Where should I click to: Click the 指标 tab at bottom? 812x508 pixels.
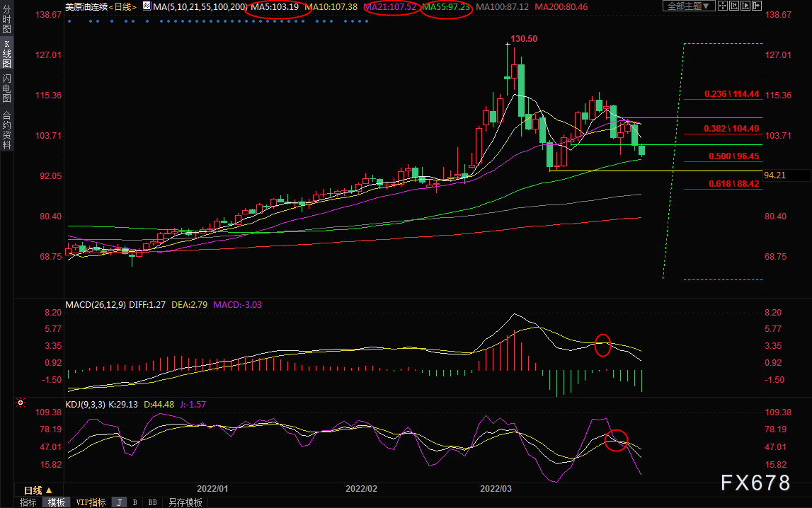point(28,502)
